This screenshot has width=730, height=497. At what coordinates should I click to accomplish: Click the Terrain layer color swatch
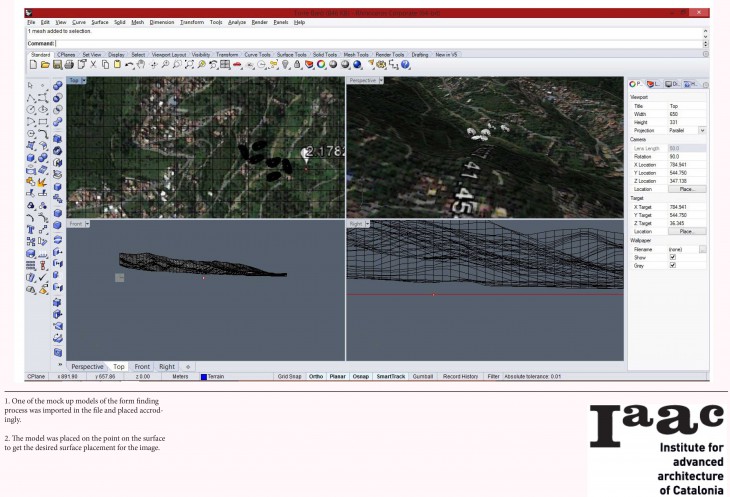pos(204,376)
